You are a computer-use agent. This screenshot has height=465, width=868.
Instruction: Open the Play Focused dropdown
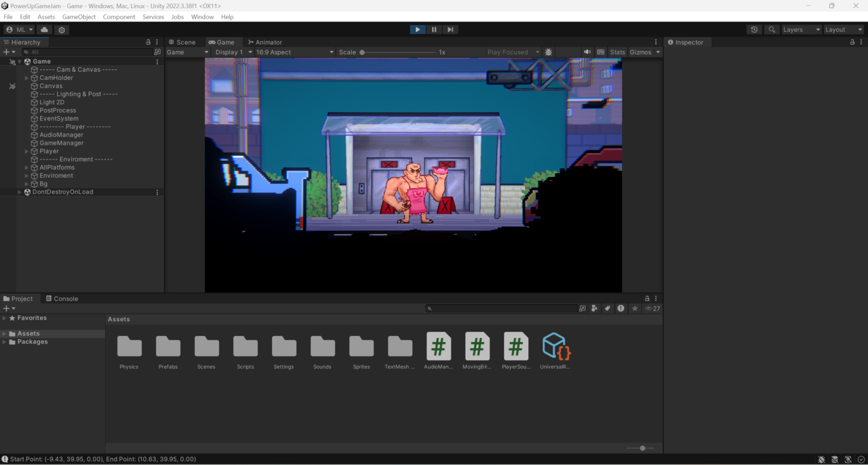pyautogui.click(x=513, y=52)
